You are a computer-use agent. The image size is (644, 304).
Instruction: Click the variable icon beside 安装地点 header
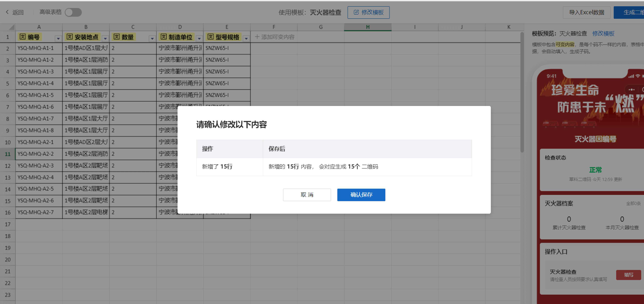coord(69,37)
